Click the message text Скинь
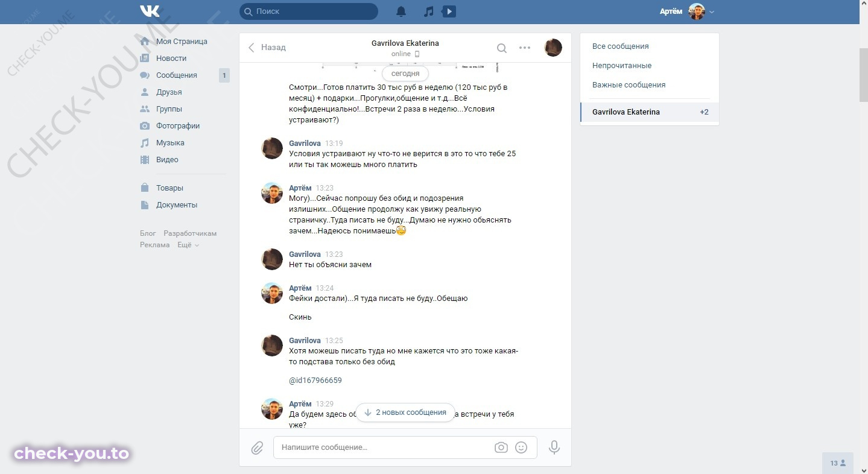 [300, 317]
